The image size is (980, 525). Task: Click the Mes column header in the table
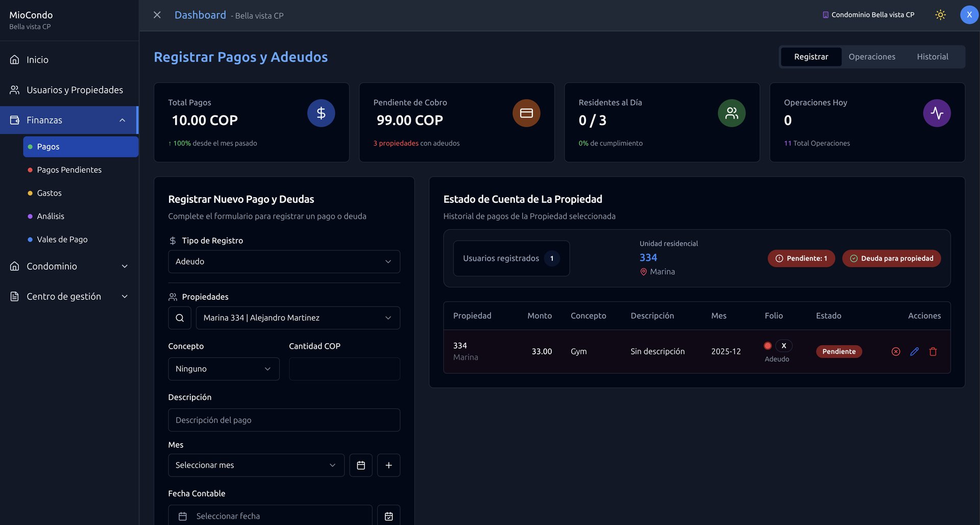pos(719,316)
